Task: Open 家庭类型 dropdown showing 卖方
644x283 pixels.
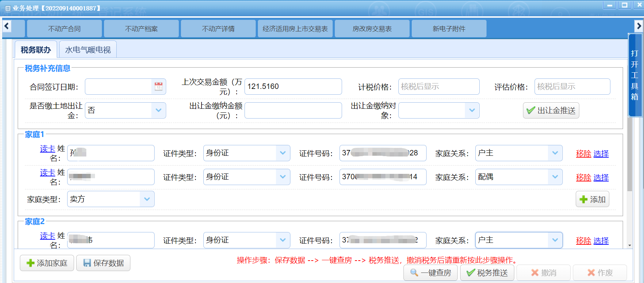Action: point(147,199)
